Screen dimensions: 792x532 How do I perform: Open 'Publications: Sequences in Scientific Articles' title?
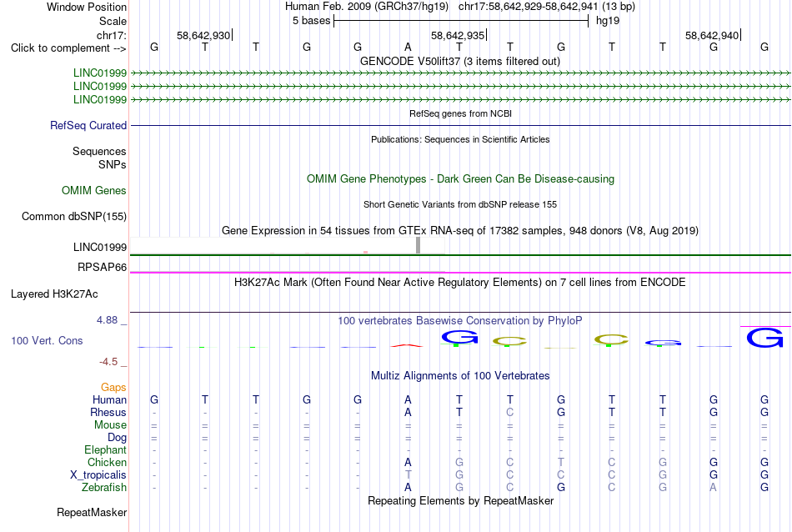460,139
